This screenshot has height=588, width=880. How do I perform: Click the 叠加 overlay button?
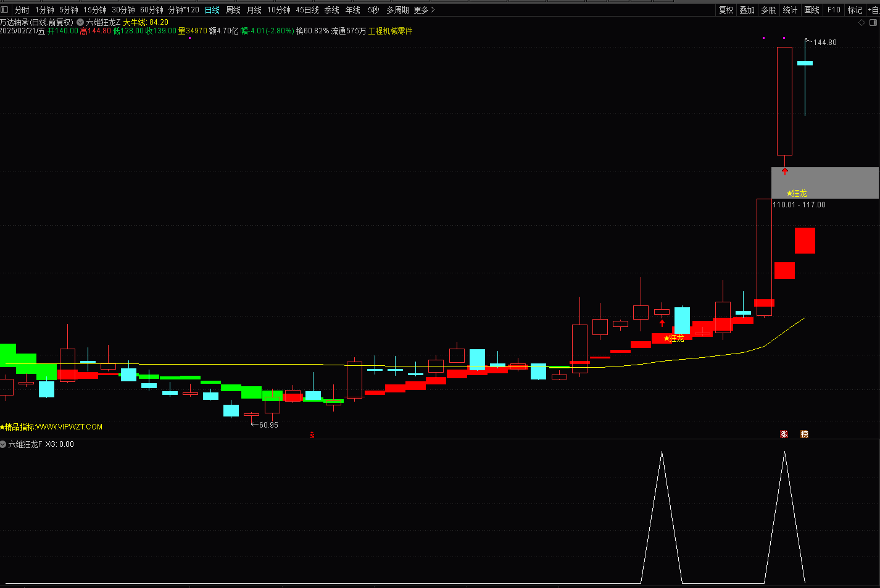[x=747, y=10]
